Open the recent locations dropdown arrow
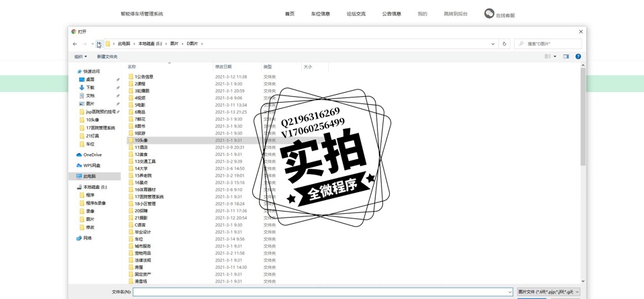Image resolution: width=644 pixels, height=299 pixels. pyautogui.click(x=92, y=44)
